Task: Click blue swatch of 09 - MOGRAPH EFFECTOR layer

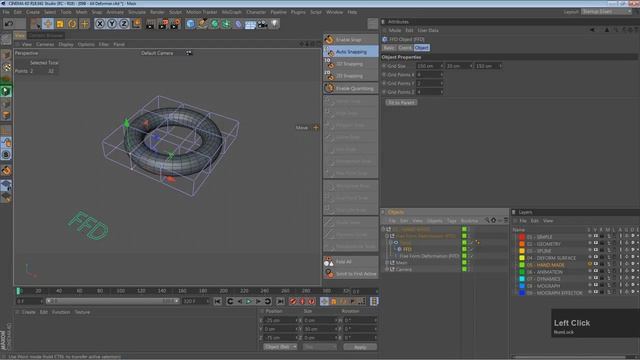Action: tap(522, 293)
